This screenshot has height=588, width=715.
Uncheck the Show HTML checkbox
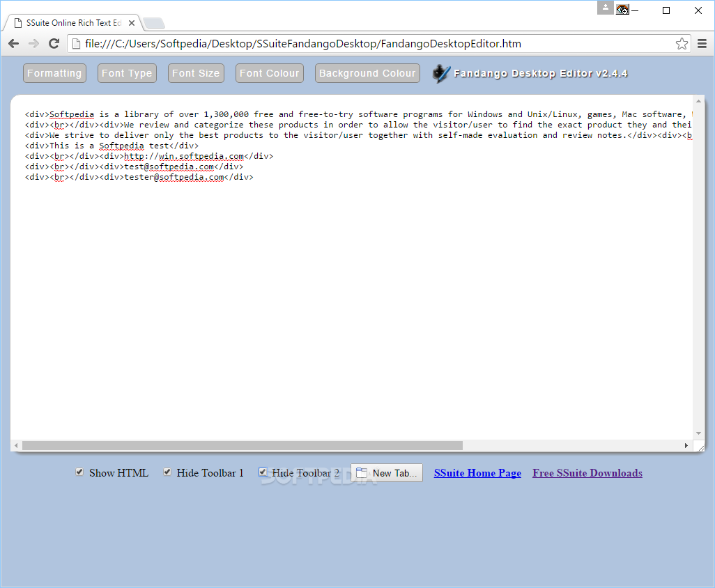click(79, 472)
